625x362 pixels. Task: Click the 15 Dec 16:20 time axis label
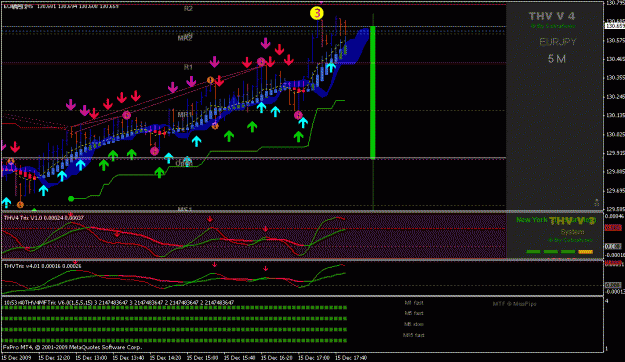click(x=277, y=358)
